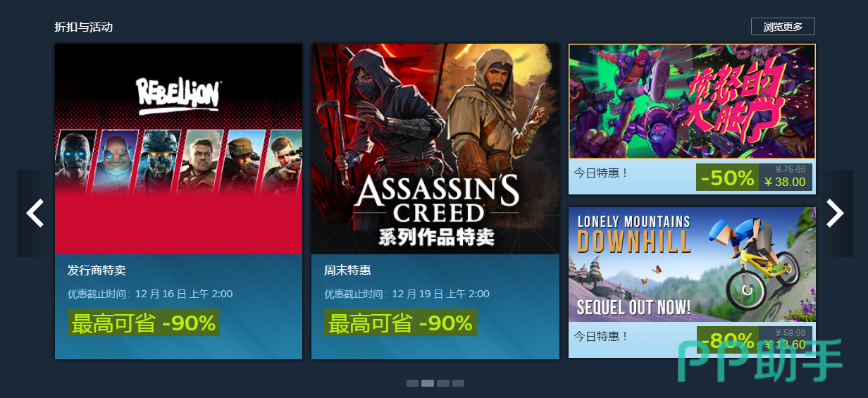Image resolution: width=868 pixels, height=398 pixels.
Task: Open the green cartoon game artwork
Action: (x=692, y=101)
